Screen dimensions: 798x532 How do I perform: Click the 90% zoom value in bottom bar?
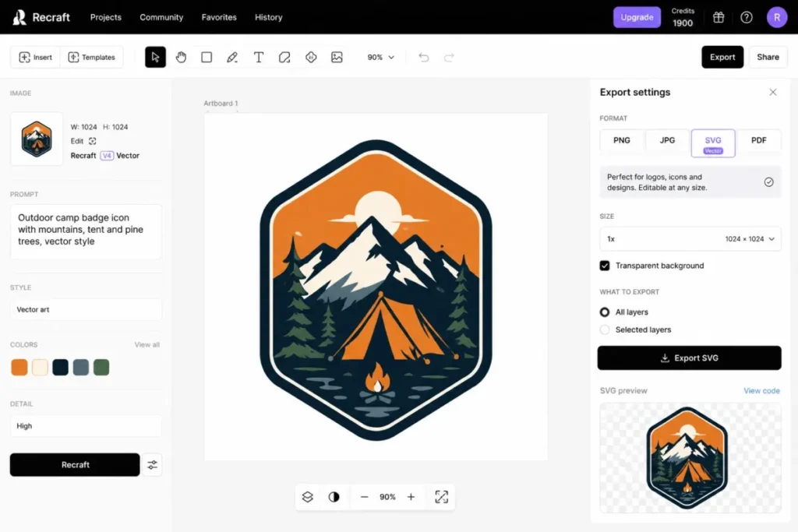coord(387,497)
